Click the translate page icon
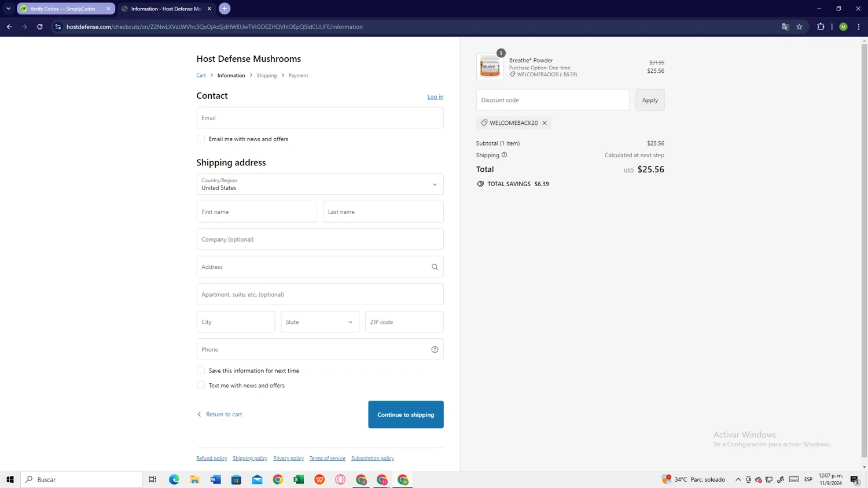 785,27
